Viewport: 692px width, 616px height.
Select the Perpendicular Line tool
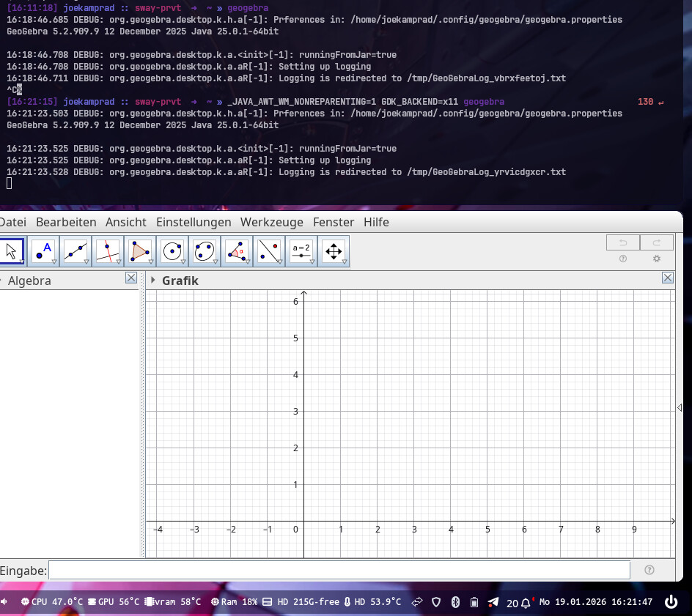coord(108,251)
